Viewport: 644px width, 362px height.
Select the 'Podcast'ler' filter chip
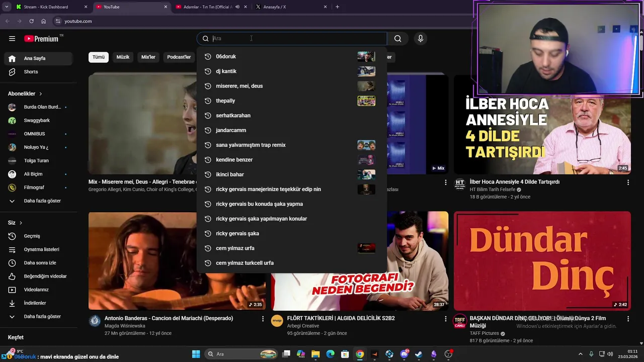179,57
